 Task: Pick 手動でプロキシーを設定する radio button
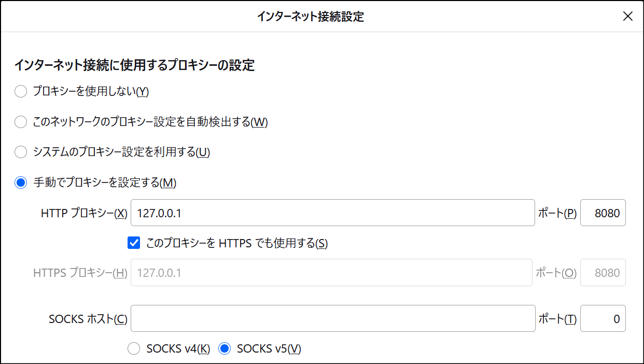[21, 183]
